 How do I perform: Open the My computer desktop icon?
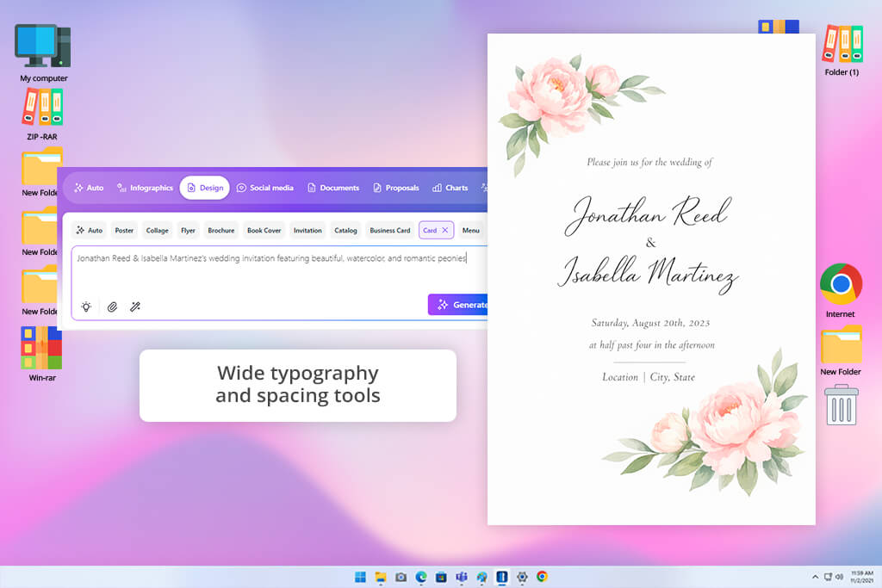[43, 53]
